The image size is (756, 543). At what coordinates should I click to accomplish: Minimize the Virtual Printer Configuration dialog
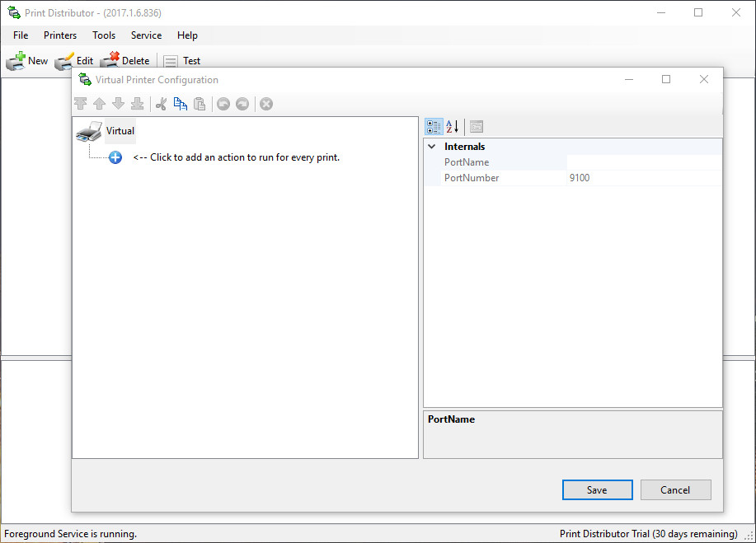[x=629, y=79]
